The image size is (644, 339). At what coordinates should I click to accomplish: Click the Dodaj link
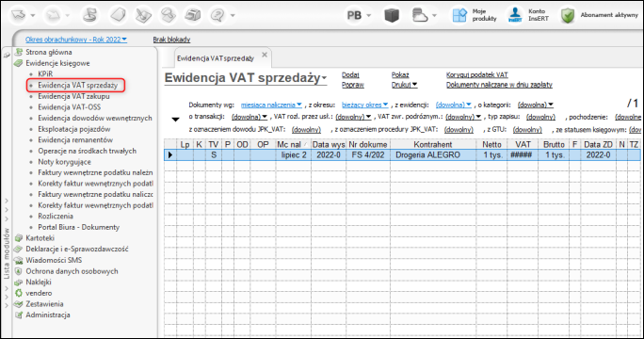pos(350,74)
